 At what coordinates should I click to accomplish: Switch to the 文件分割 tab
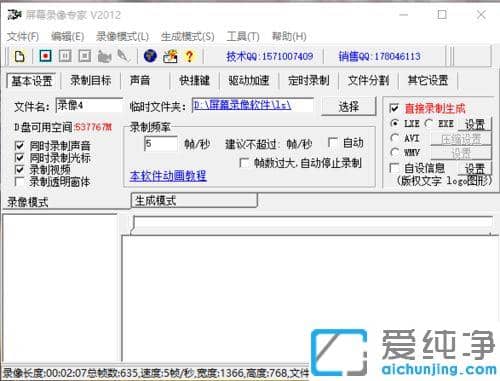pos(368,80)
